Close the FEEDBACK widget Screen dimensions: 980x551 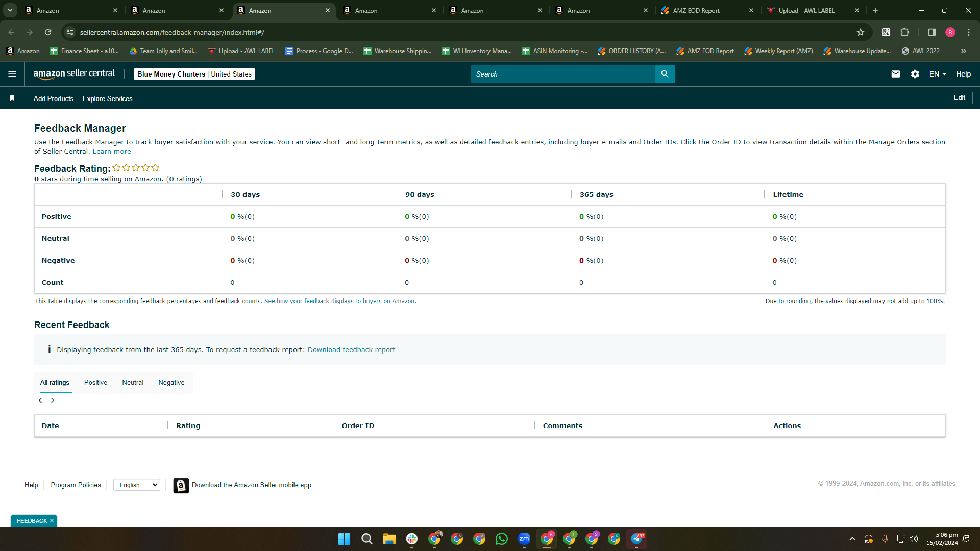click(x=52, y=521)
